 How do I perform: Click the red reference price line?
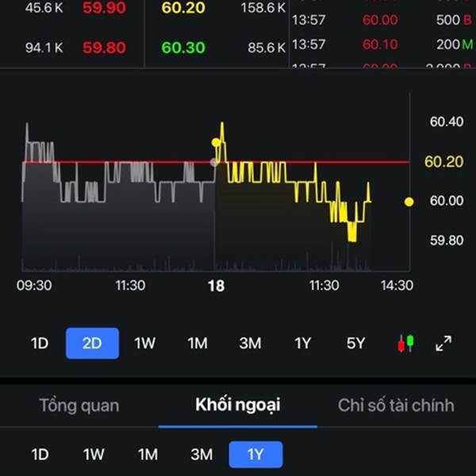(x=216, y=162)
